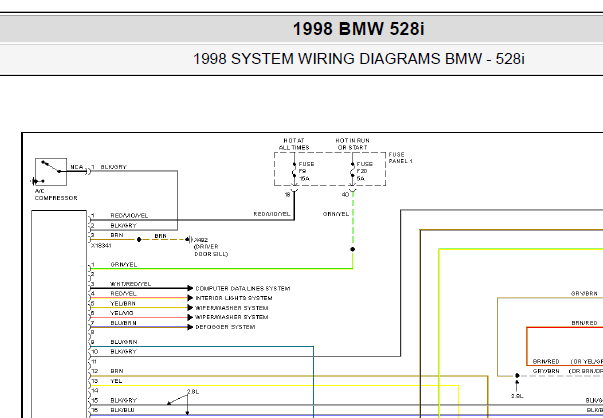Image resolution: width=603 pixels, height=418 pixels.
Task: Click the splice dot on the GRY/BRN wire
Action: pyautogui.click(x=517, y=375)
